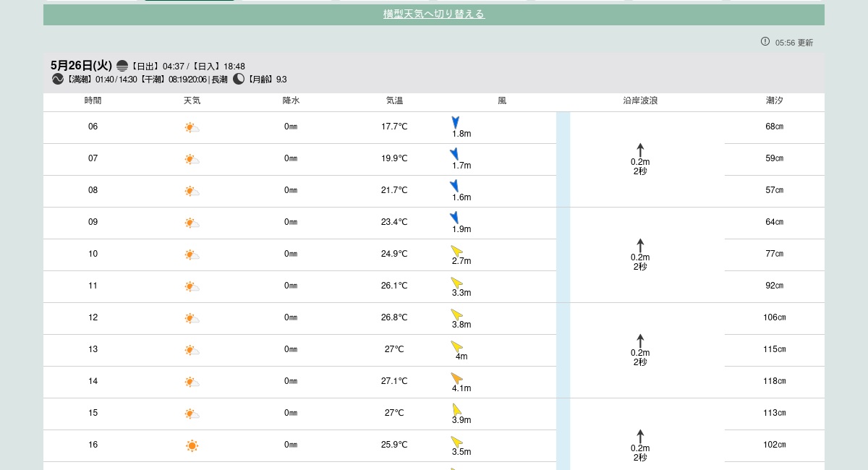Click the weather icon for hour 13
Image resolution: width=868 pixels, height=470 pixels.
(192, 350)
